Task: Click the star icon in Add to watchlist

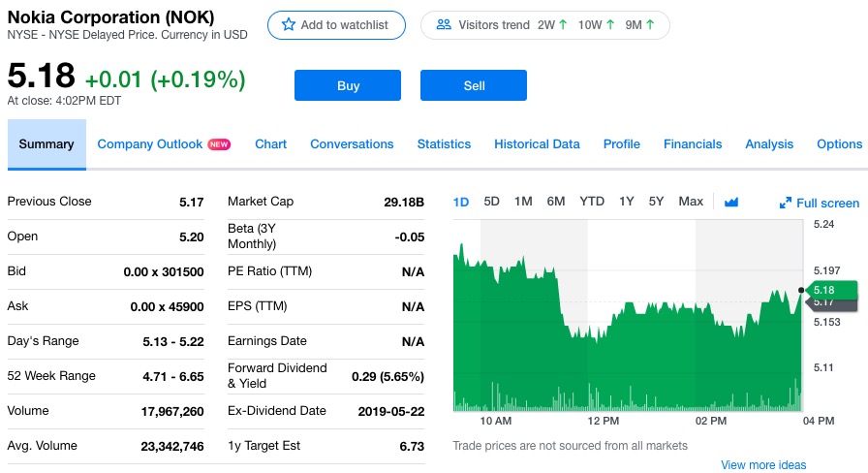Action: pos(289,24)
